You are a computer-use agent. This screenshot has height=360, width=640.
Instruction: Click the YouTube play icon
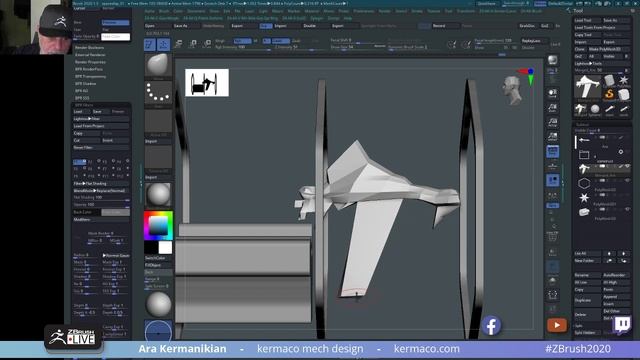point(557,325)
